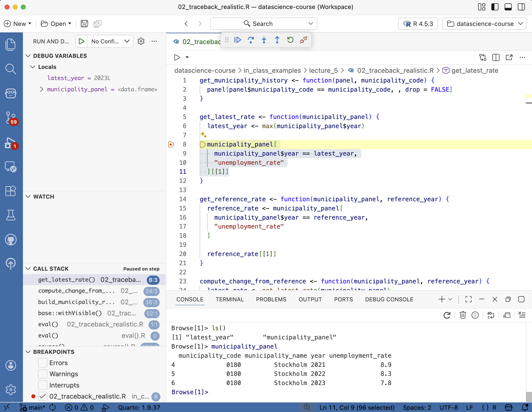
Task: Click the R 4.5.3 interpreter button
Action: [x=418, y=24]
